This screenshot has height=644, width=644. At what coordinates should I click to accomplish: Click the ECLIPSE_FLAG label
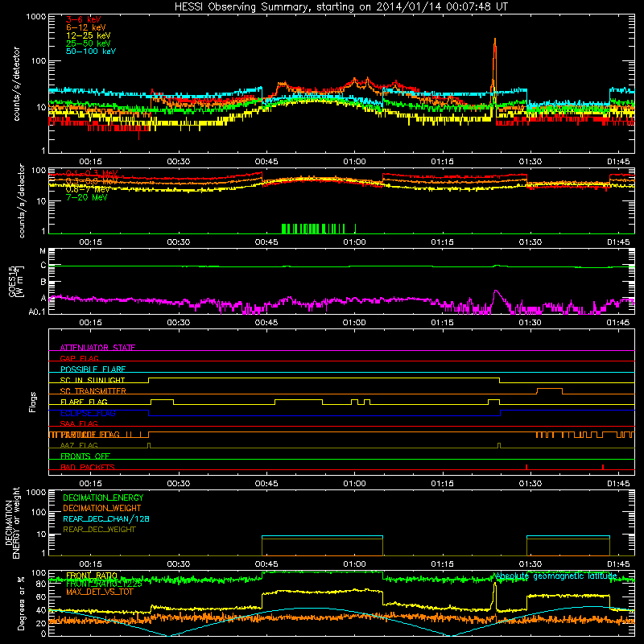coord(88,413)
